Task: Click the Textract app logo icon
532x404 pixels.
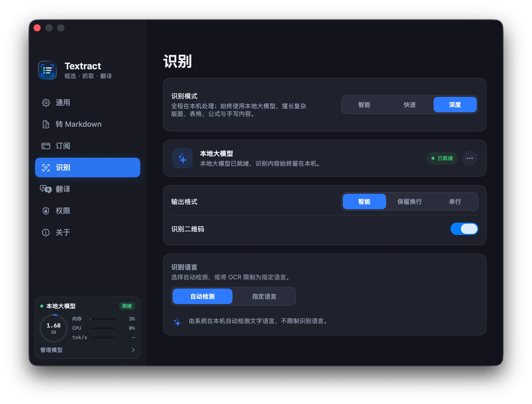Action: pyautogui.click(x=47, y=70)
